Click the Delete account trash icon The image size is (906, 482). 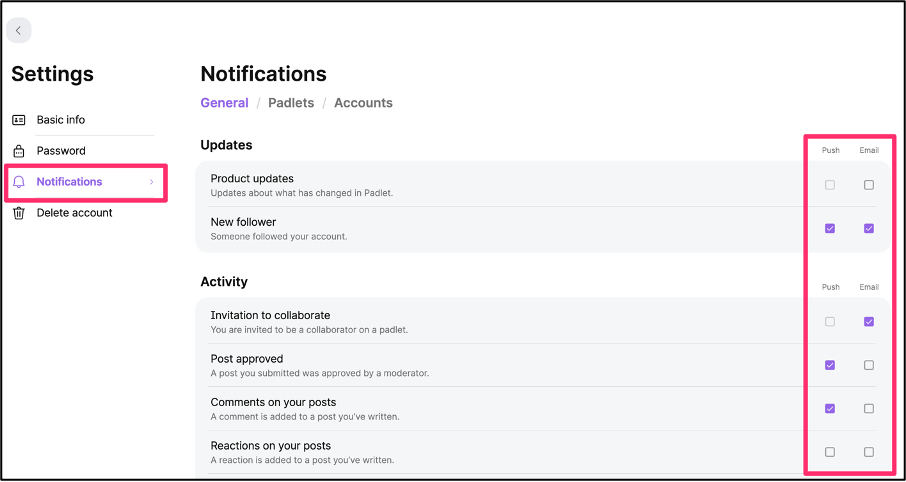(x=19, y=213)
